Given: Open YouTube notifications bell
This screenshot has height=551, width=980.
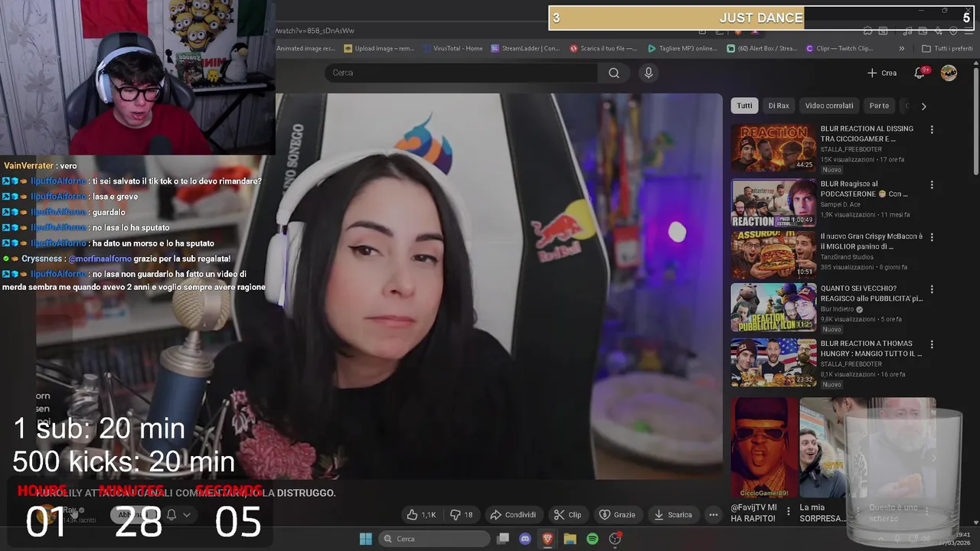Looking at the screenshot, I should click(920, 73).
